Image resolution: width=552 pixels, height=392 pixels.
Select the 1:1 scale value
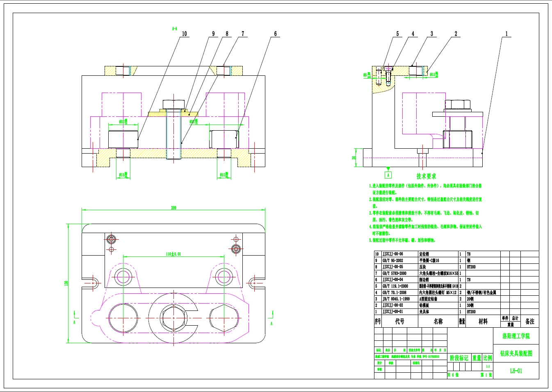[x=488, y=367]
